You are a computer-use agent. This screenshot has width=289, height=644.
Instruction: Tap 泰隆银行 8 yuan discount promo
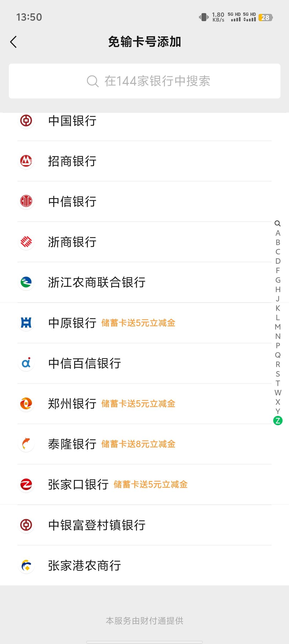(x=138, y=444)
